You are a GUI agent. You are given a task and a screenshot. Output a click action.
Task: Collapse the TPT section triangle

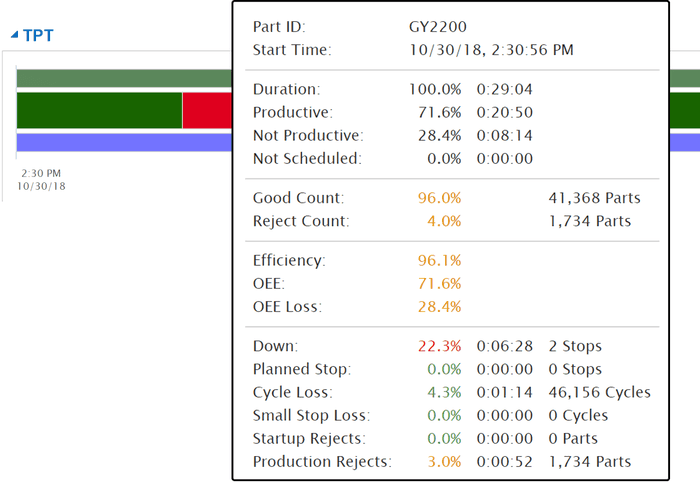pos(15,34)
